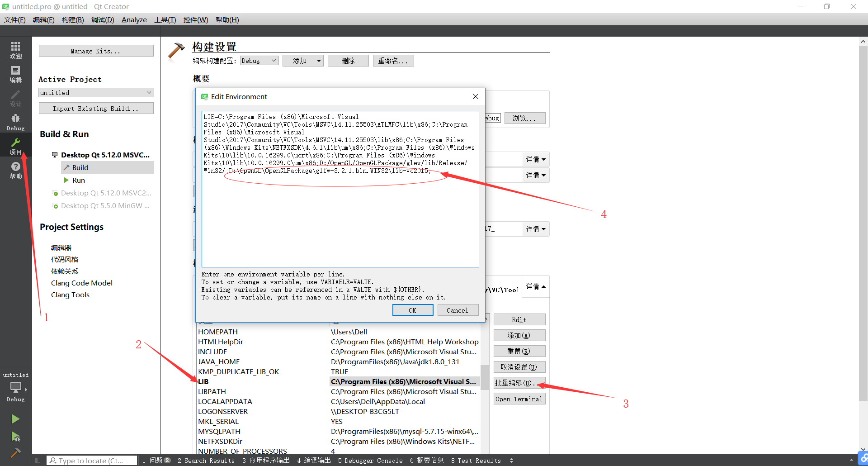Viewport: 868px width, 466px height.
Task: Click the environment list vertical scrollbar thumb
Action: coord(485,377)
